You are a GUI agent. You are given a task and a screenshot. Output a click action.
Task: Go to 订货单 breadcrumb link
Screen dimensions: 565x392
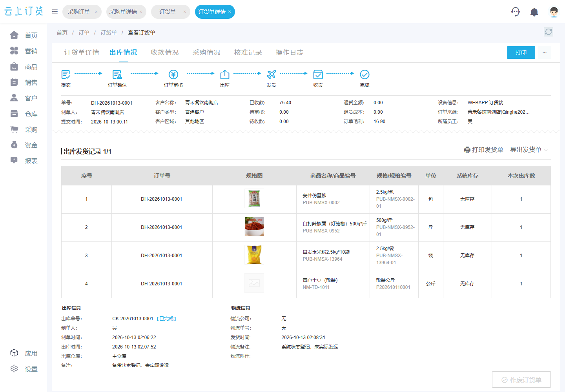coord(109,33)
